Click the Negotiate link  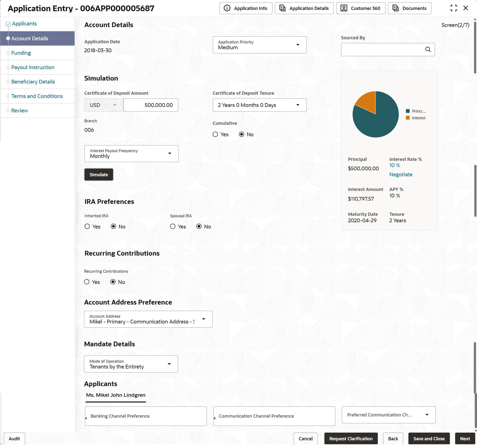401,175
